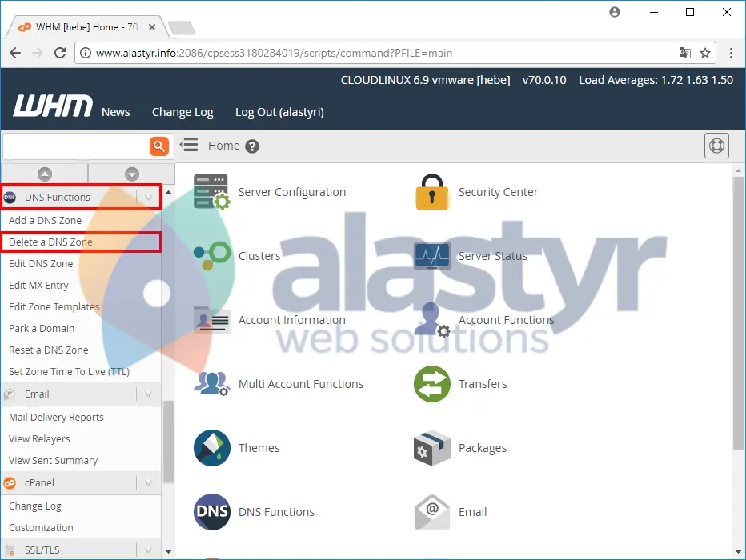
Task: Click View Sent Summary
Action: click(x=54, y=461)
